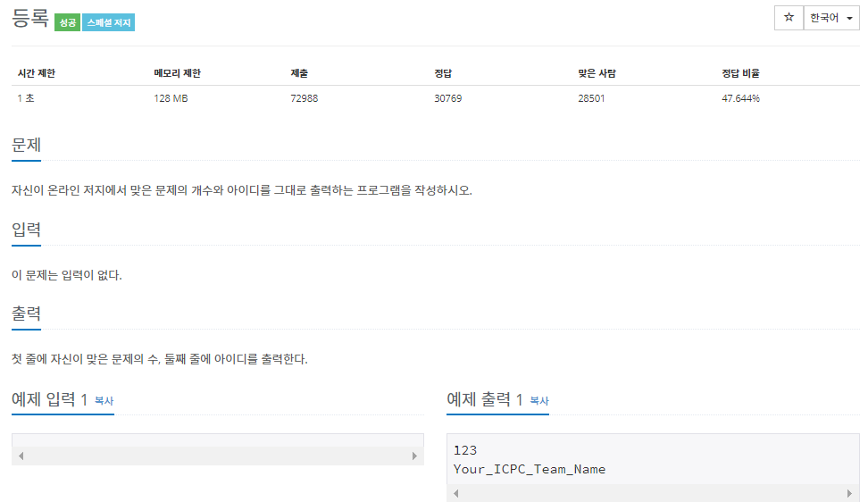Click the 시간 제한 column header
This screenshot has width=868, height=502.
[x=37, y=73]
